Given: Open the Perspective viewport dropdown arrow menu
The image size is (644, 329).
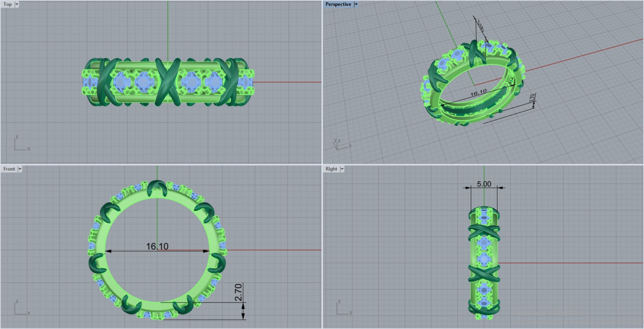Looking at the screenshot, I should coord(356,4).
